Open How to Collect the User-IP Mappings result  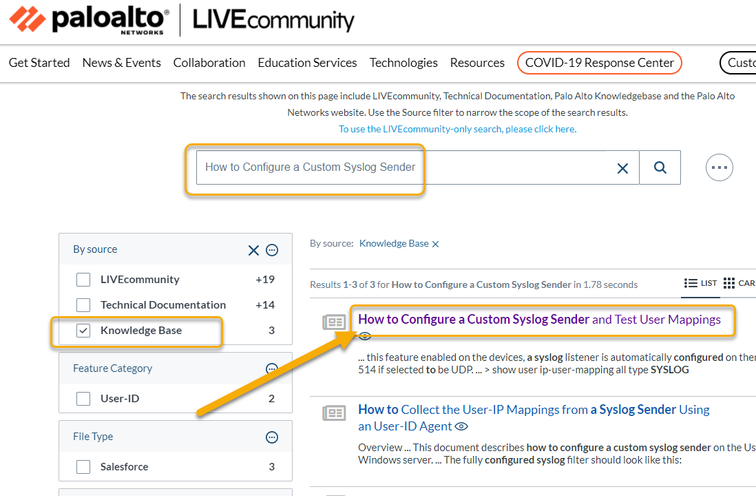534,417
